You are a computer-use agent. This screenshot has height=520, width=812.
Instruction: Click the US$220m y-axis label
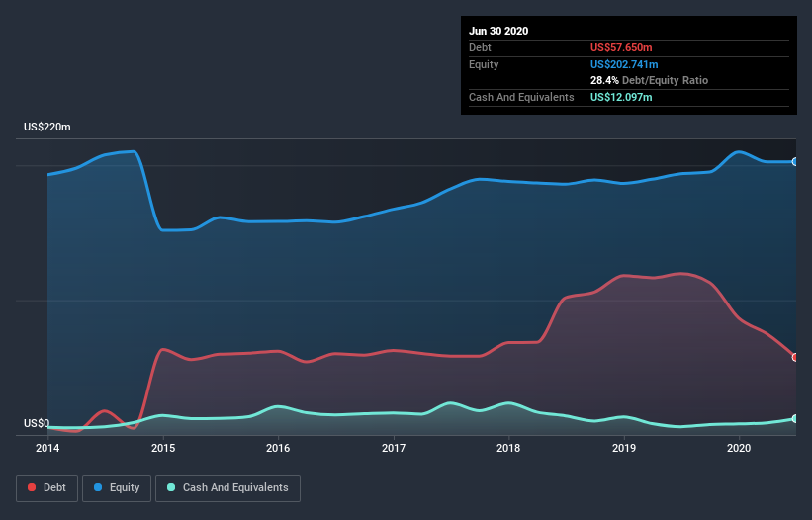click(x=47, y=127)
